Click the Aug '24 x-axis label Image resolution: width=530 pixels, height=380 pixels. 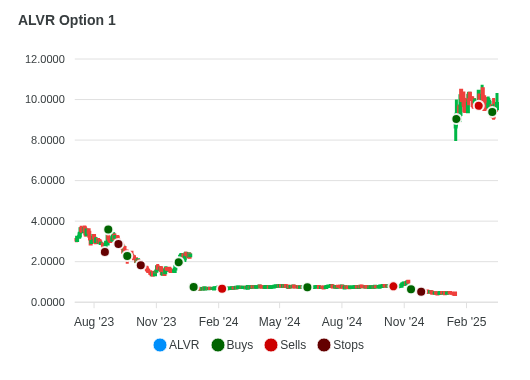[x=342, y=322]
